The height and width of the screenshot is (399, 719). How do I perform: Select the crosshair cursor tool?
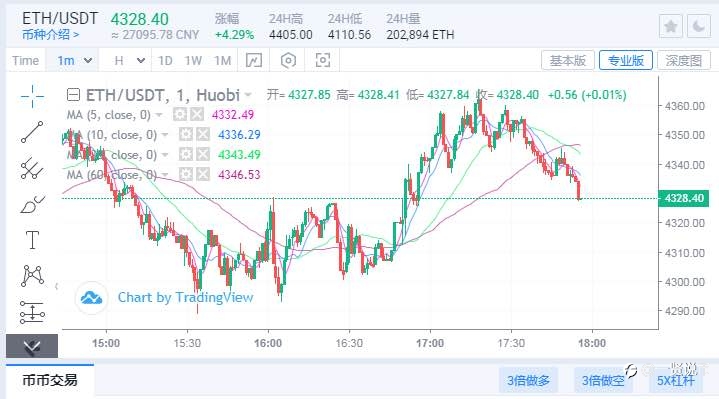point(32,96)
